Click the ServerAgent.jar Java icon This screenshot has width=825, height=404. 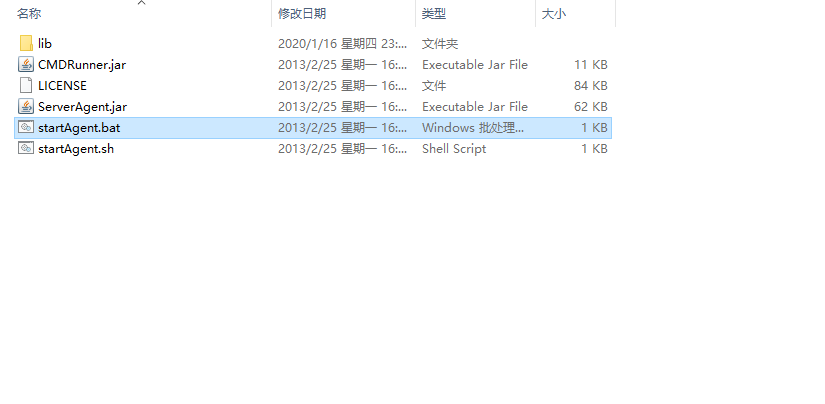(x=26, y=106)
